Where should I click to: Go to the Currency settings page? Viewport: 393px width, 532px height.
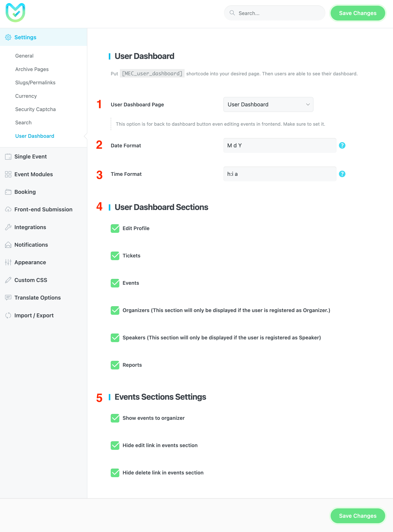[26, 96]
